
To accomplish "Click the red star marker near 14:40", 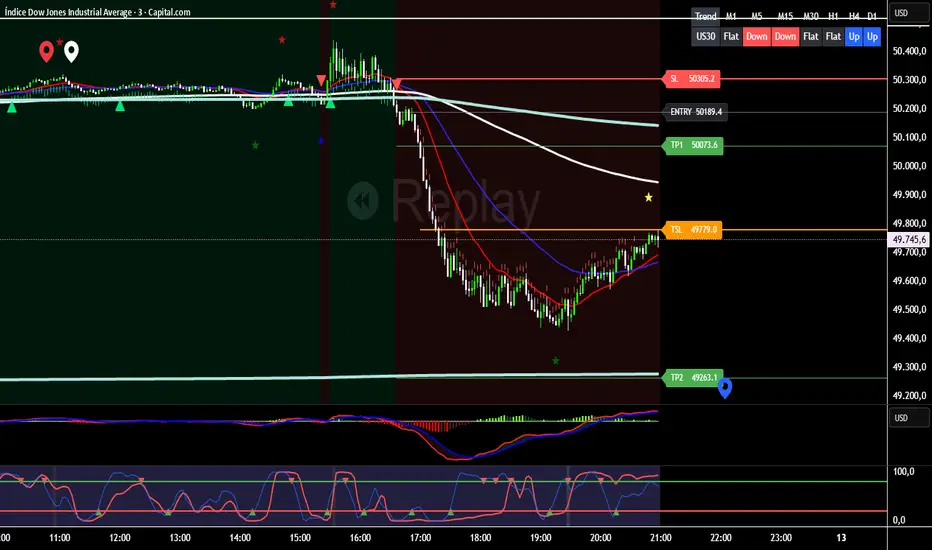I will tap(282, 40).
